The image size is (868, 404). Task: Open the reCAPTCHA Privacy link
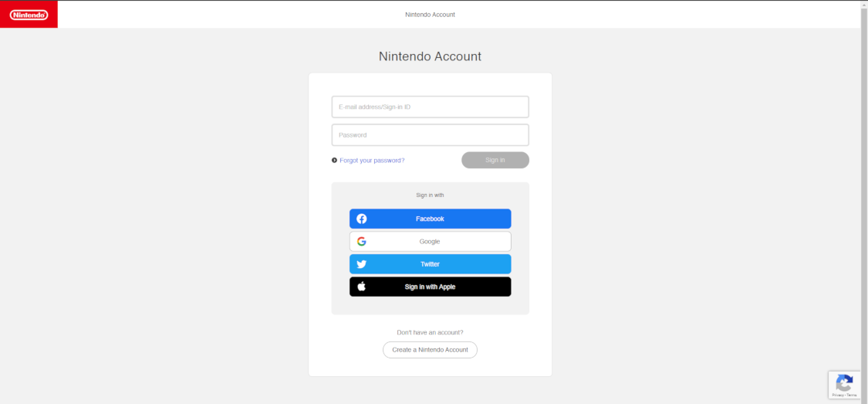838,396
